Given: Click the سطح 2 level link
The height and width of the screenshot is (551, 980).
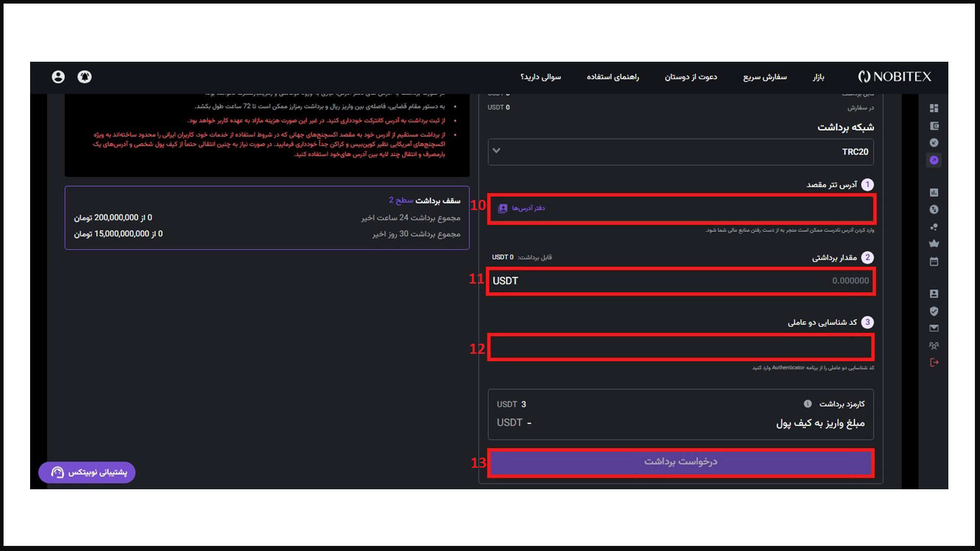Looking at the screenshot, I should 401,200.
